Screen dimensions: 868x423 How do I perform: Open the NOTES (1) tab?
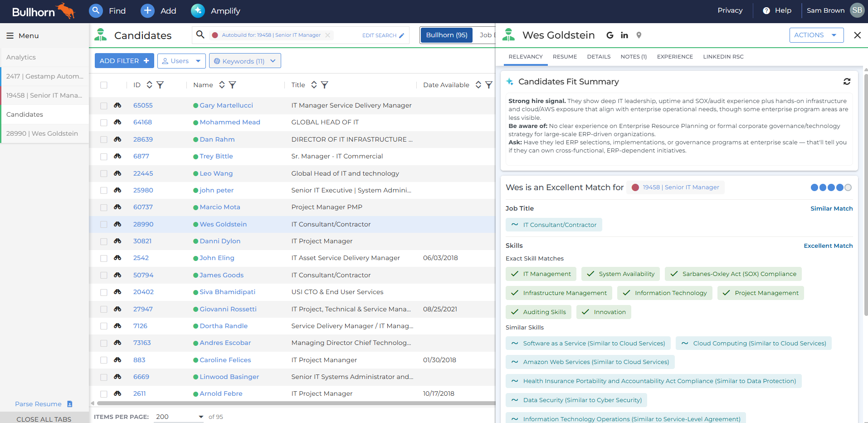(x=634, y=57)
